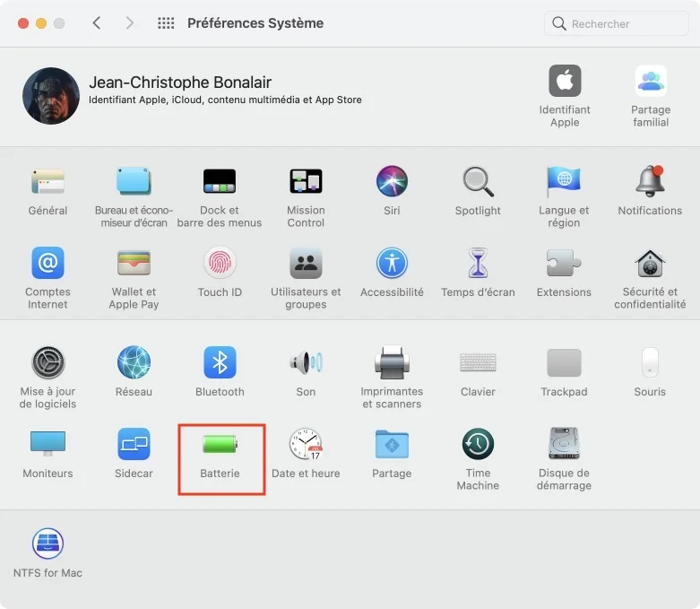Open the Accessibilité settings

392,263
